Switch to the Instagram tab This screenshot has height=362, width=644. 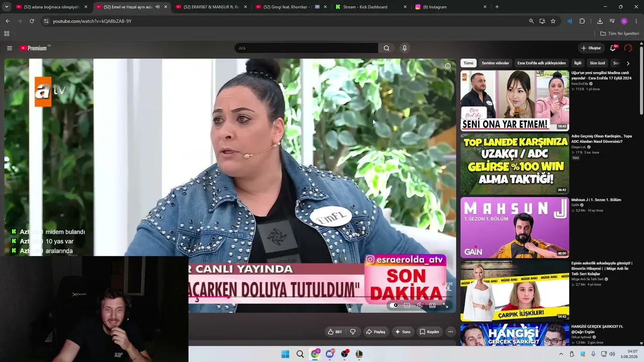pos(450,7)
